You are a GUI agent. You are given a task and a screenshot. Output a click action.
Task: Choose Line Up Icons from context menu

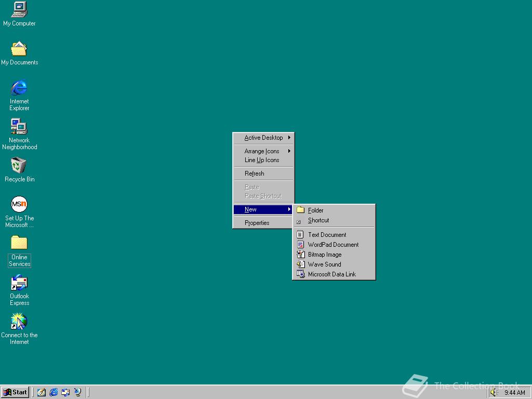[x=263, y=160]
